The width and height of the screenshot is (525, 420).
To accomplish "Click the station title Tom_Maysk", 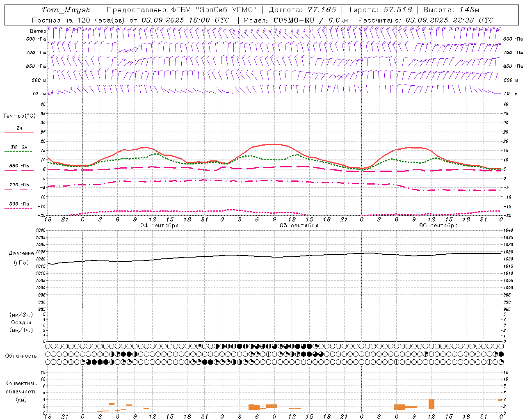I will click(x=66, y=10).
